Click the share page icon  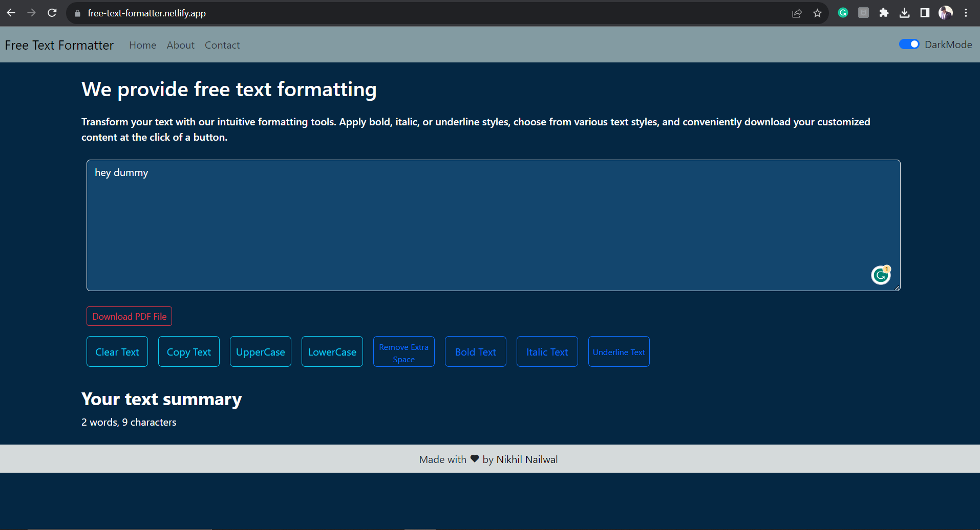[797, 13]
